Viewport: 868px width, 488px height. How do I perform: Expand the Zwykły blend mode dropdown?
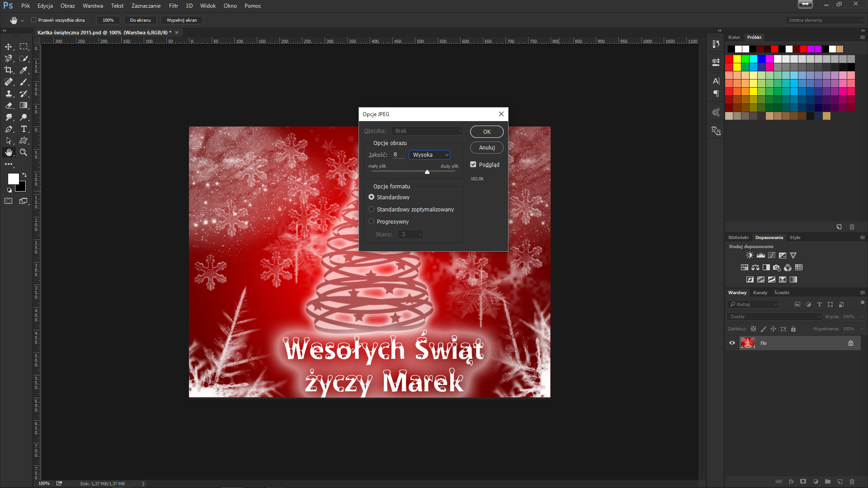pos(774,316)
